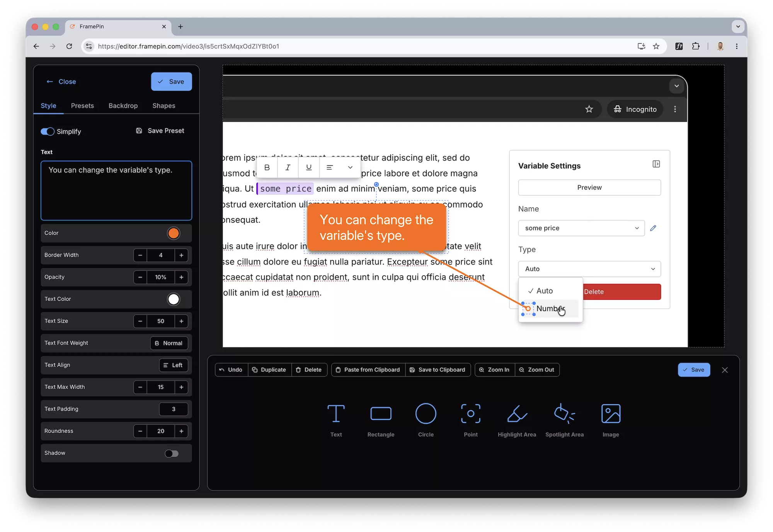The image size is (773, 532).
Task: Click the italic formatting icon
Action: click(288, 167)
